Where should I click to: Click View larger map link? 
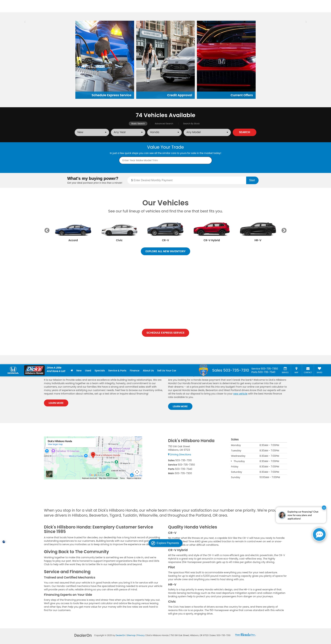55,444
